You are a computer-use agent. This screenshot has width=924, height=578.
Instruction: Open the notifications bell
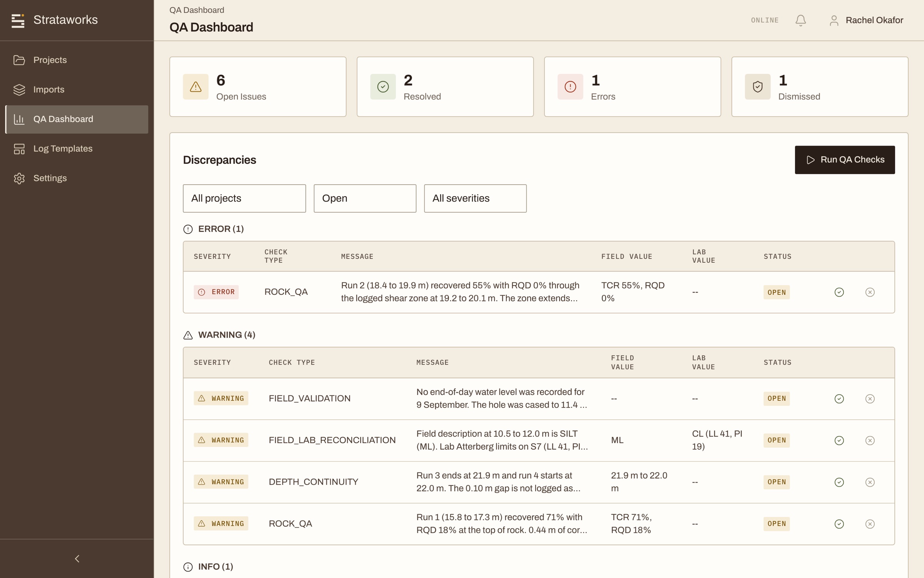[x=800, y=20]
